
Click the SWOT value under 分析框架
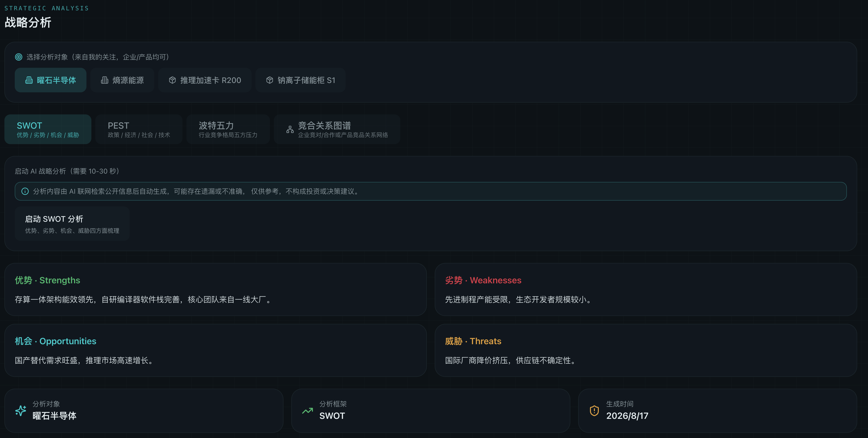(x=332, y=416)
